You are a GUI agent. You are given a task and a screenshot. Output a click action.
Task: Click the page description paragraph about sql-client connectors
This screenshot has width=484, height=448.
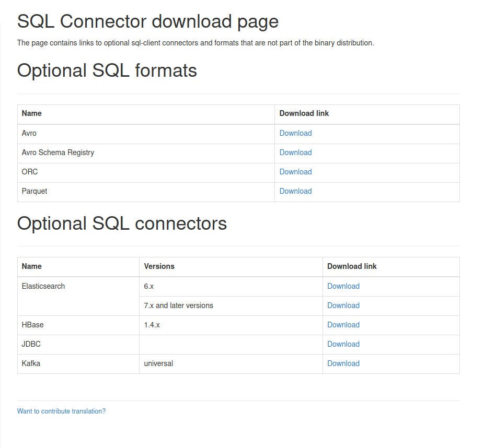pos(195,43)
